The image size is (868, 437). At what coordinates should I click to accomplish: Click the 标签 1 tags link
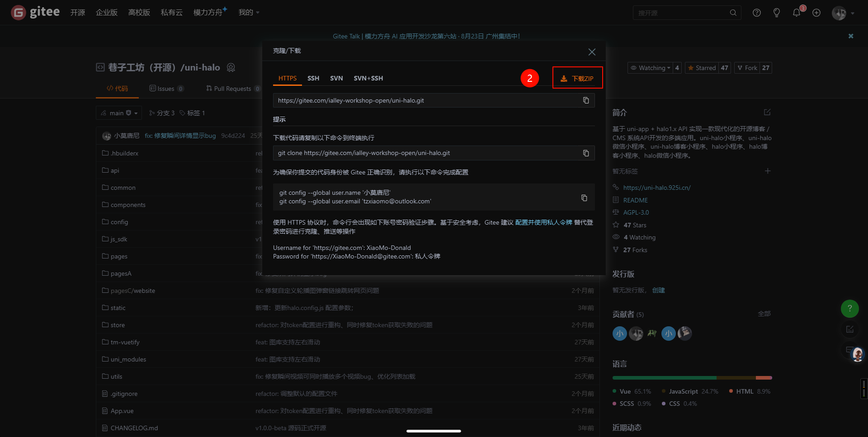click(x=193, y=113)
